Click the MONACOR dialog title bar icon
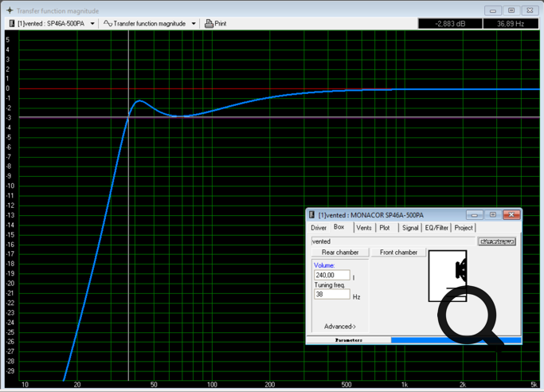The image size is (544, 392). (x=312, y=215)
